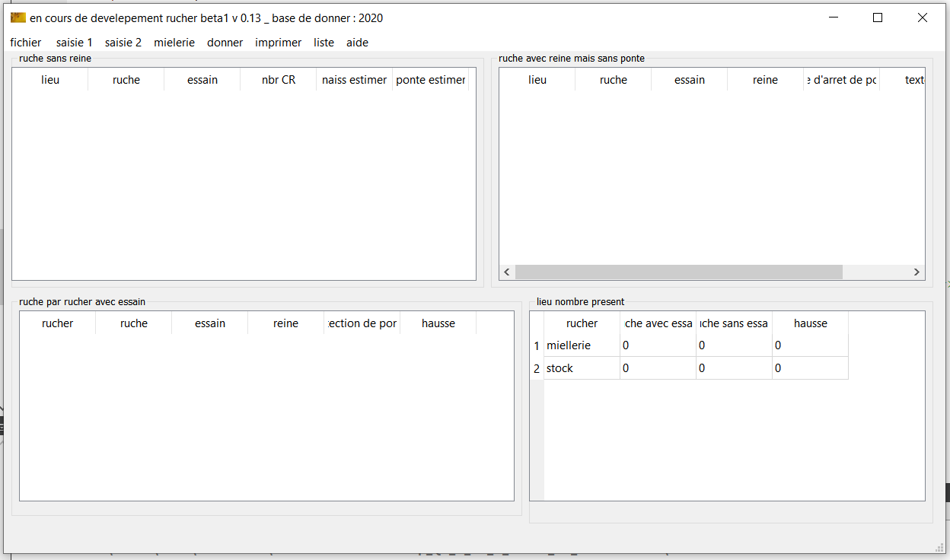Click the application icon in title bar

click(x=18, y=18)
